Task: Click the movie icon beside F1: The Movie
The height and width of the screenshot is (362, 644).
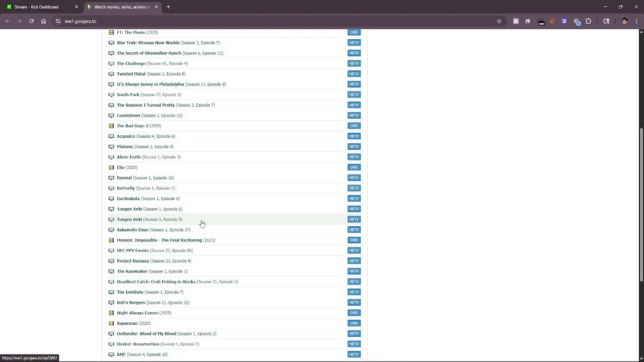Action: click(x=111, y=32)
